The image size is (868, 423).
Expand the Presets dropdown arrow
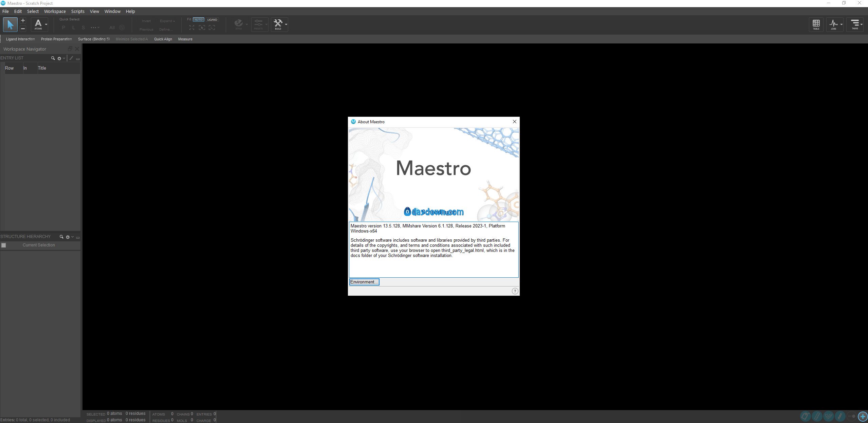click(266, 24)
